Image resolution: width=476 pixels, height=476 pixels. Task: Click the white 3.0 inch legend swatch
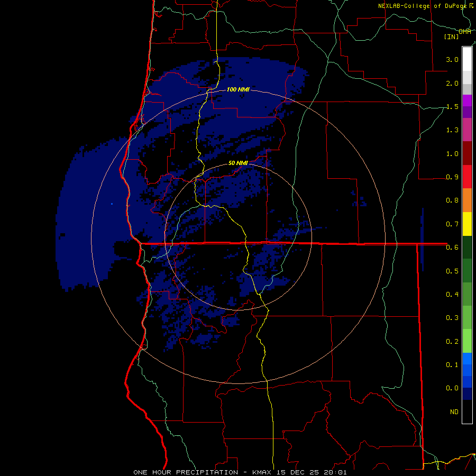coord(467,59)
